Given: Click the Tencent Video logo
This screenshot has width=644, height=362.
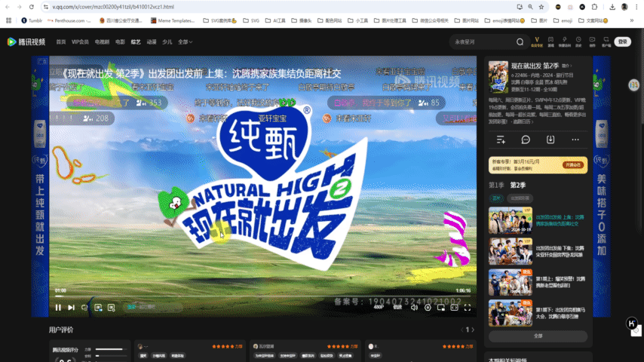Looking at the screenshot, I should (26, 42).
